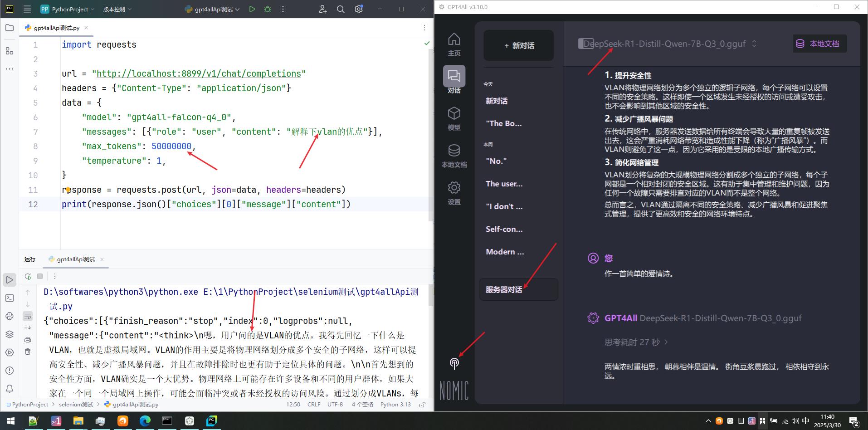Open Microsoft Edge from the taskbar

coord(145,421)
